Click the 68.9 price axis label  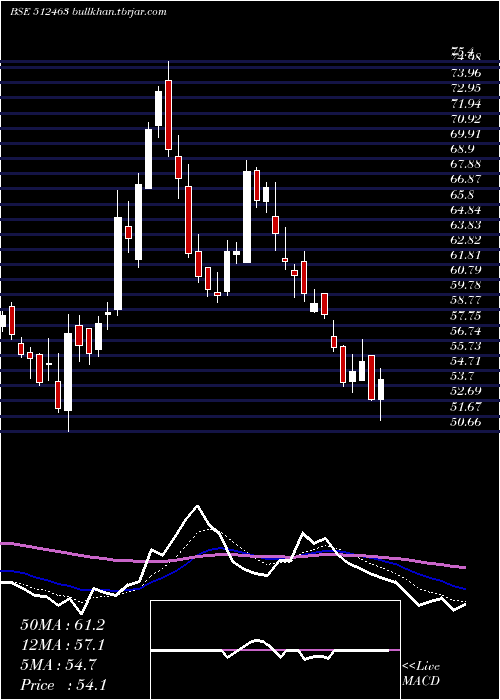tap(462, 149)
